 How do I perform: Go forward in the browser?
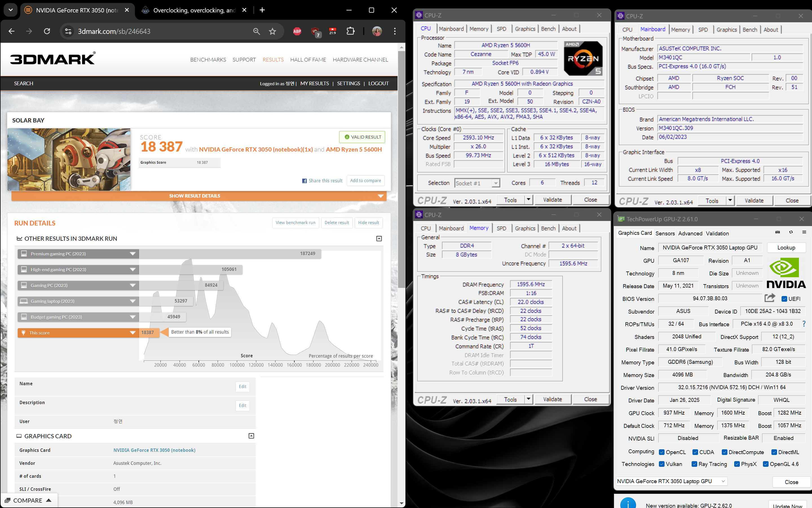pyautogui.click(x=29, y=31)
